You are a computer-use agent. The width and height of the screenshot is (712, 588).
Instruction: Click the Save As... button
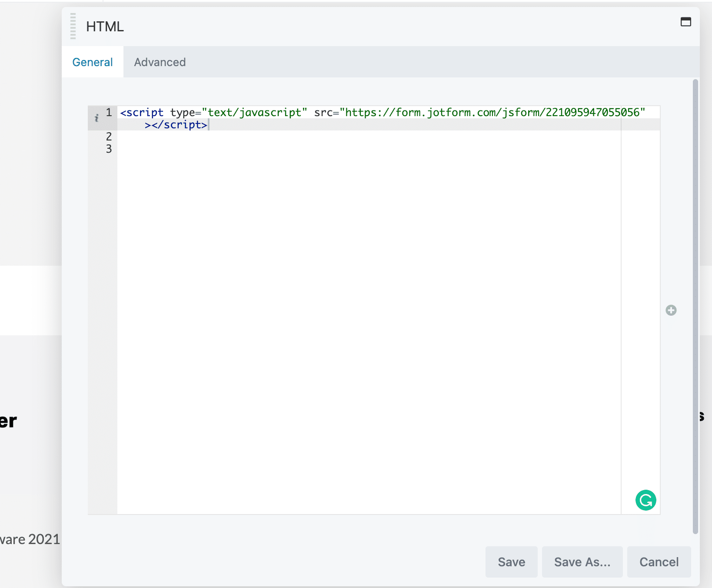[x=582, y=562]
